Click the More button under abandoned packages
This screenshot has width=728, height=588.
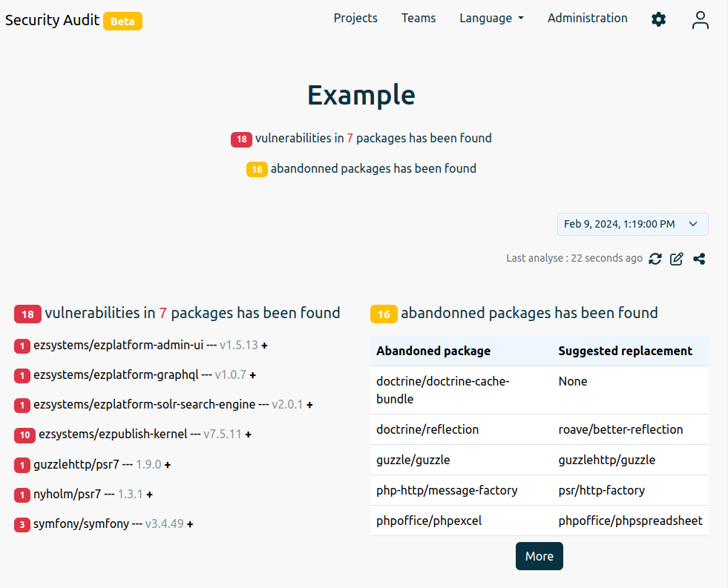pyautogui.click(x=539, y=556)
